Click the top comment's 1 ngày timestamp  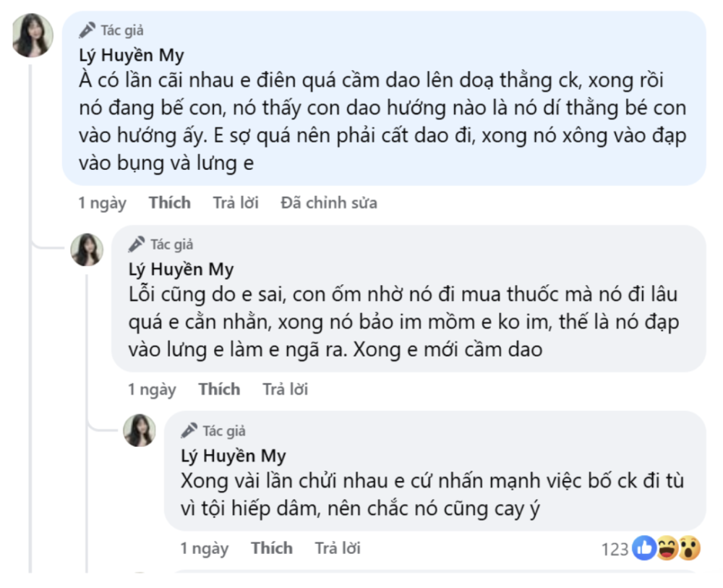click(x=102, y=203)
